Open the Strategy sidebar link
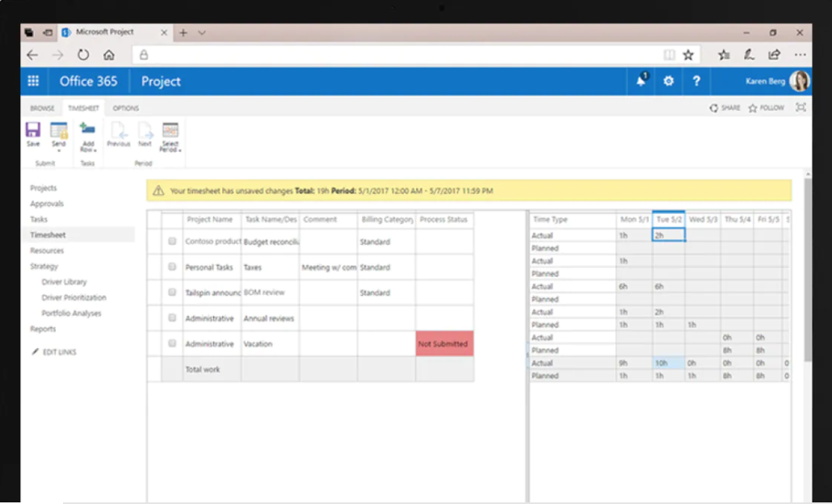 (x=44, y=267)
